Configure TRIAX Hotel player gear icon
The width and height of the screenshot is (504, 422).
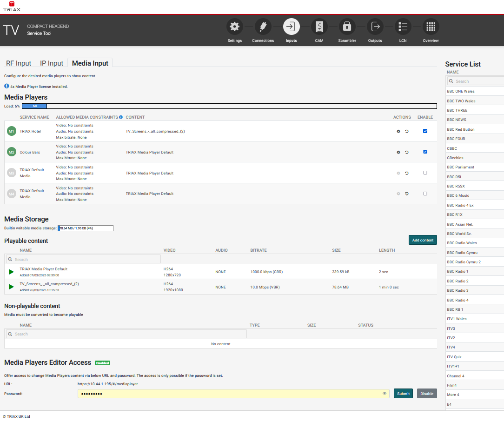(x=398, y=131)
